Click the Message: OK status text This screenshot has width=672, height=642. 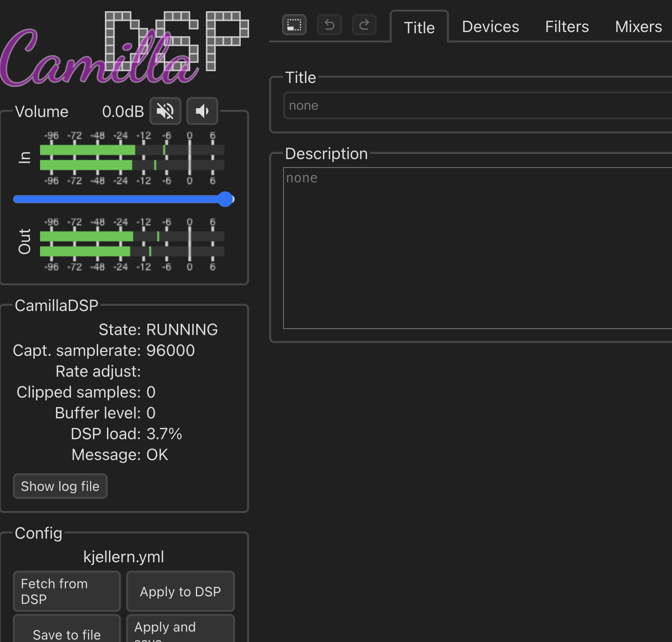[x=120, y=454]
